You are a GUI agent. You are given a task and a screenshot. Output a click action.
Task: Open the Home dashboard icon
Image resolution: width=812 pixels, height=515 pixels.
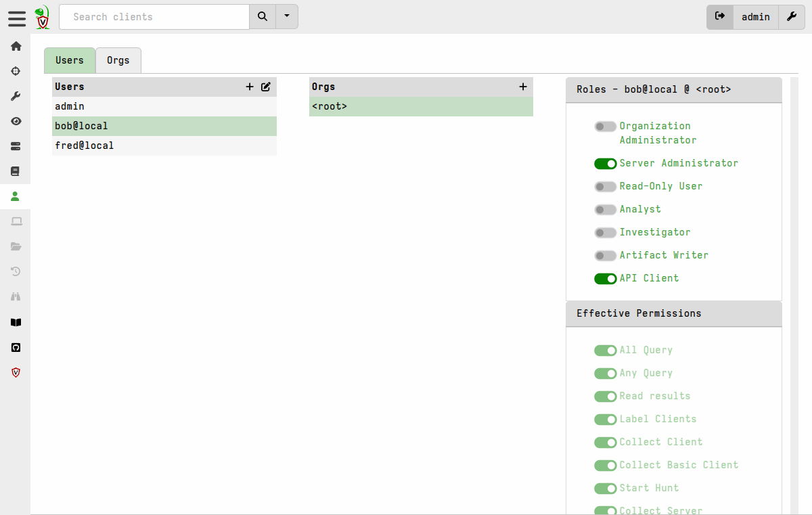pos(16,46)
